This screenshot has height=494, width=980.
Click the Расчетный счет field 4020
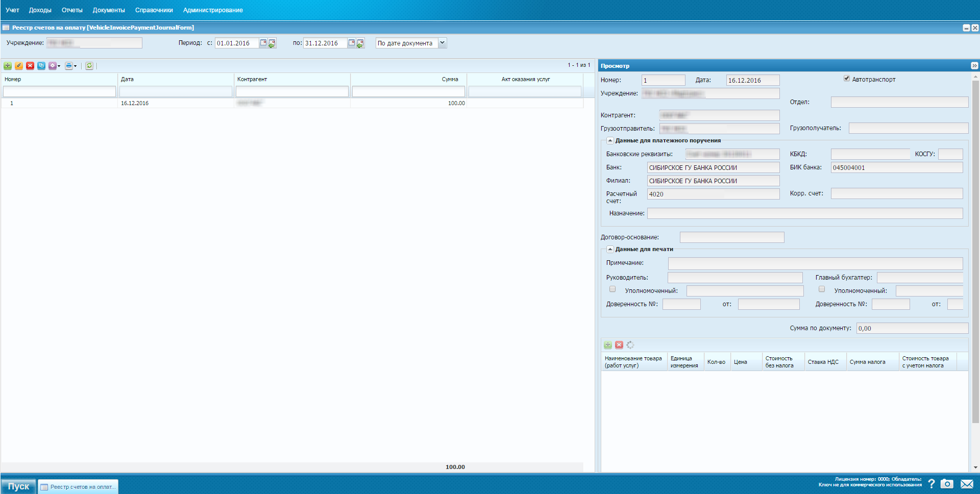pos(713,194)
